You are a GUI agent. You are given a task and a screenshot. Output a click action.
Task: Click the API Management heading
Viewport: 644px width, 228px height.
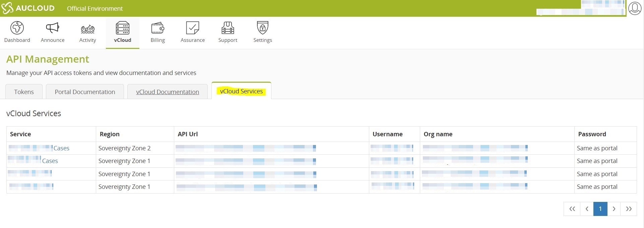pos(48,59)
